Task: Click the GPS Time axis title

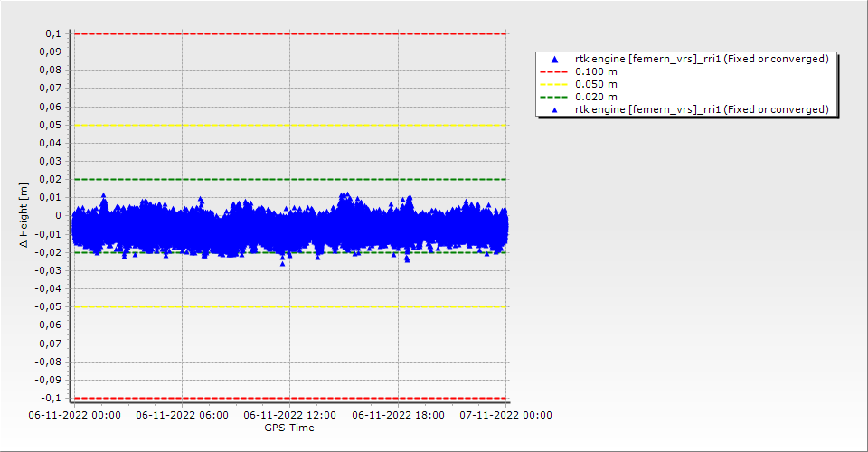Action: click(289, 428)
